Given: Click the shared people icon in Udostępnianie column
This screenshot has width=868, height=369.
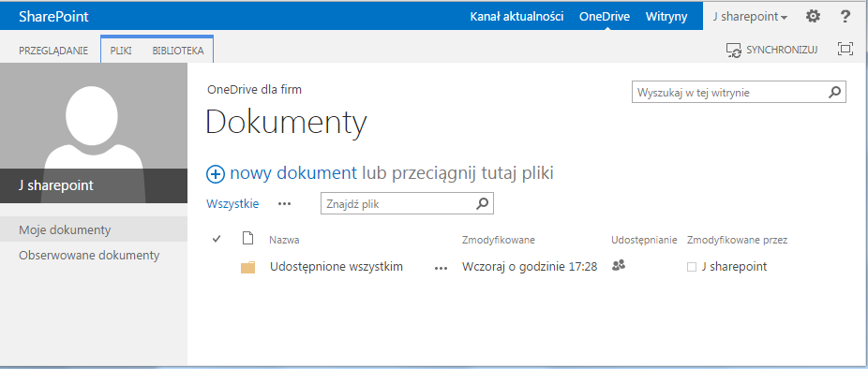Looking at the screenshot, I should pyautogui.click(x=619, y=266).
